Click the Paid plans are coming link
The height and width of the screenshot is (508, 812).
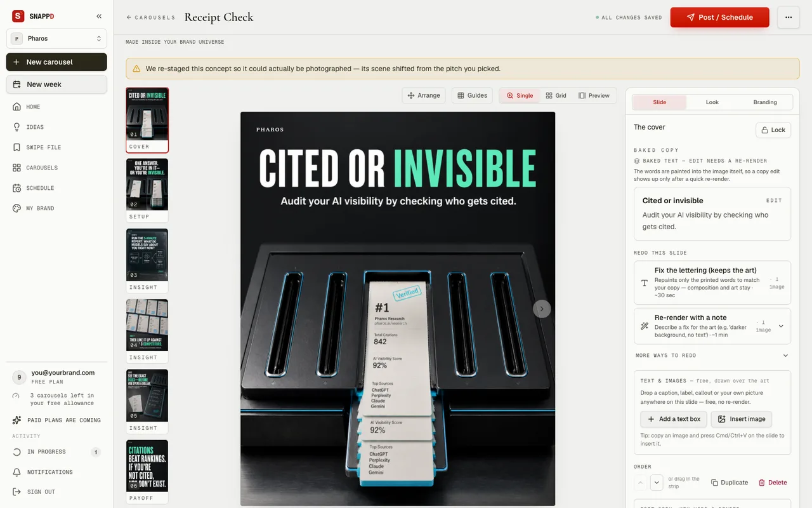click(x=56, y=420)
